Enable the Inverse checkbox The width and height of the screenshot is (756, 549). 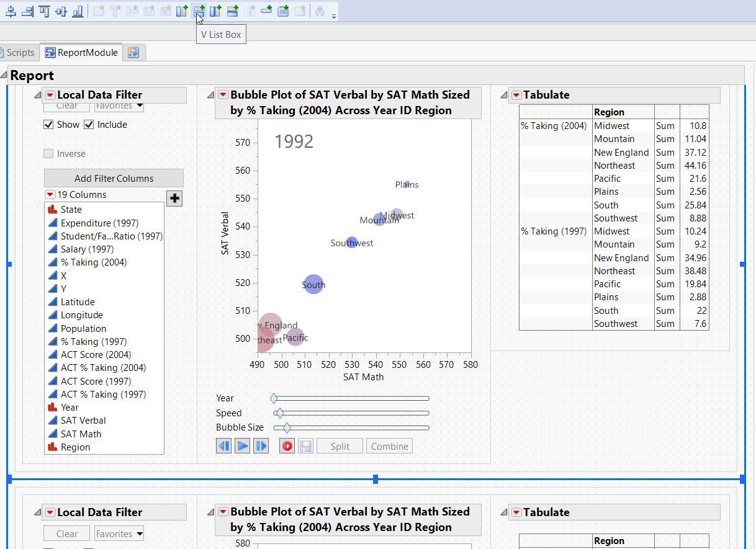[x=48, y=153]
